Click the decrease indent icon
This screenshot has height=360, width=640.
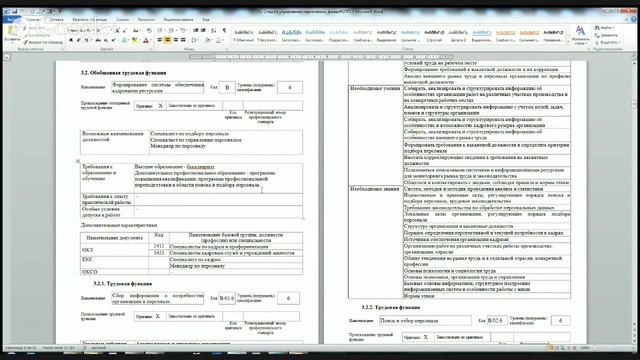point(196,31)
